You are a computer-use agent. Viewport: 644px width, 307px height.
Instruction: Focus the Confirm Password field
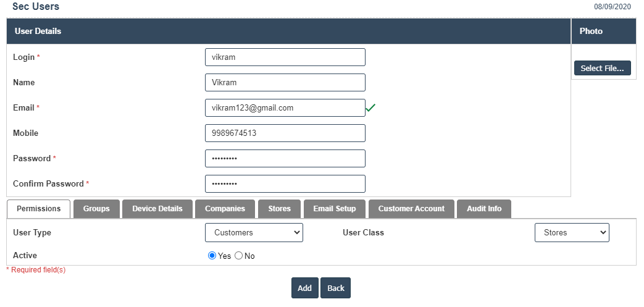tap(285, 183)
